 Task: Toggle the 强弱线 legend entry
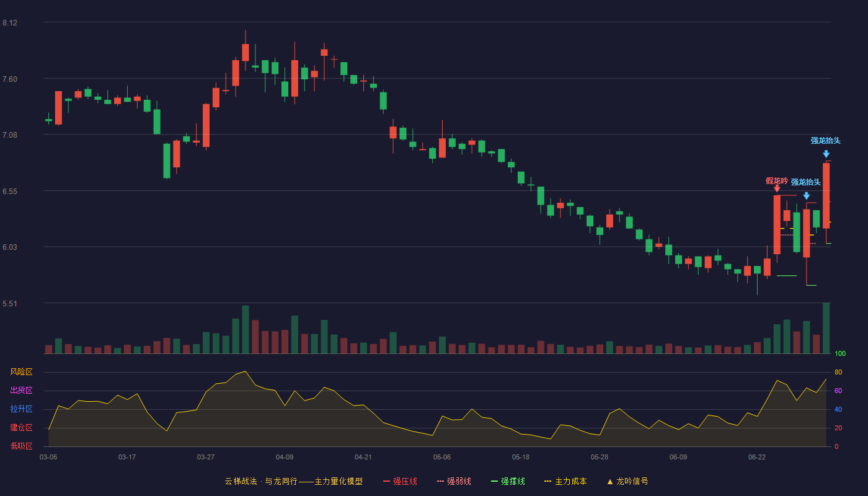454,481
